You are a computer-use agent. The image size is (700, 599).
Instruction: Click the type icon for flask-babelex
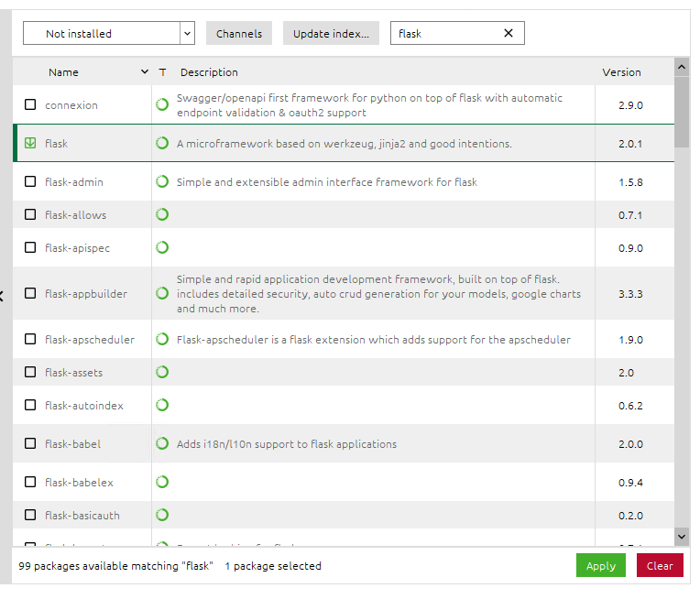pos(162,482)
